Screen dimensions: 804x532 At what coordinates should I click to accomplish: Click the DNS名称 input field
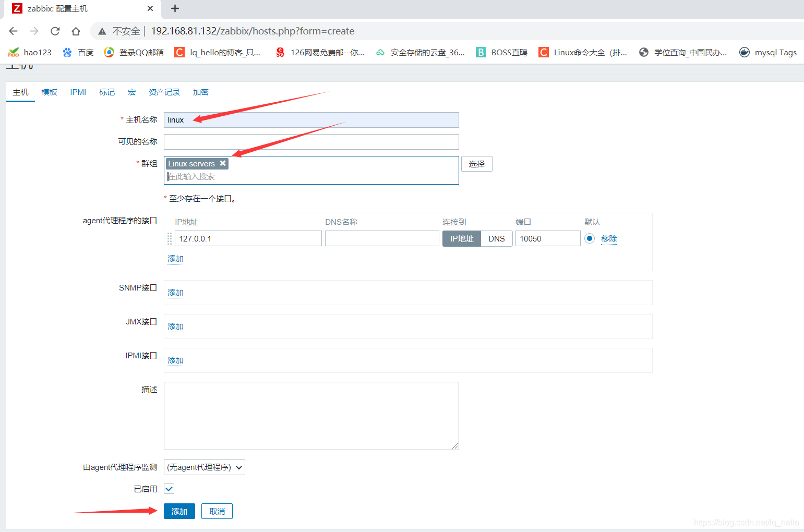point(382,238)
